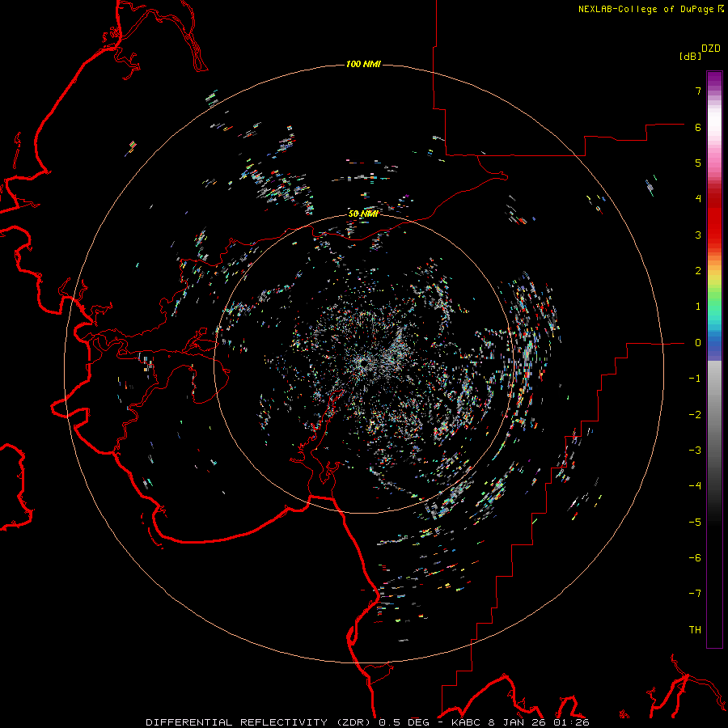Screen dimensions: 728x728
Task: Click the -4 value on colorbar
Action: (695, 486)
